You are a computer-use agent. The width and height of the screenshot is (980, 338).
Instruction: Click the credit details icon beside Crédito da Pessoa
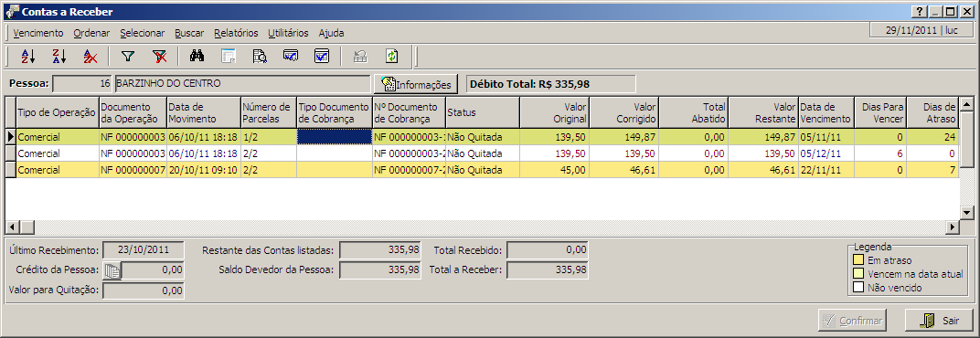click(112, 269)
